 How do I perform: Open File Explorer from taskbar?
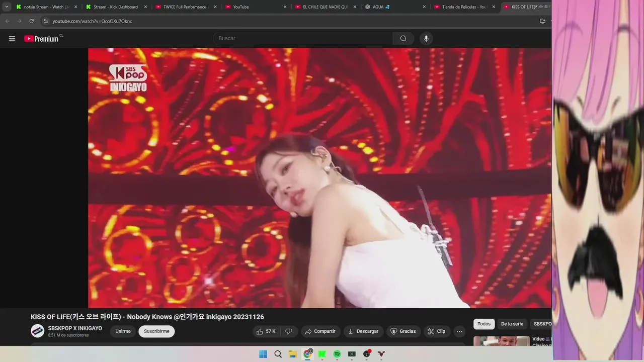point(293,354)
